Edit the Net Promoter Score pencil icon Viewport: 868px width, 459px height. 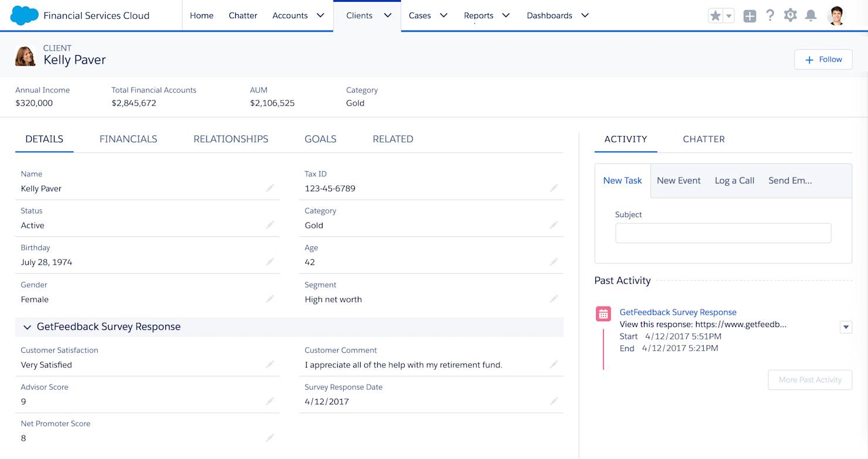click(270, 438)
